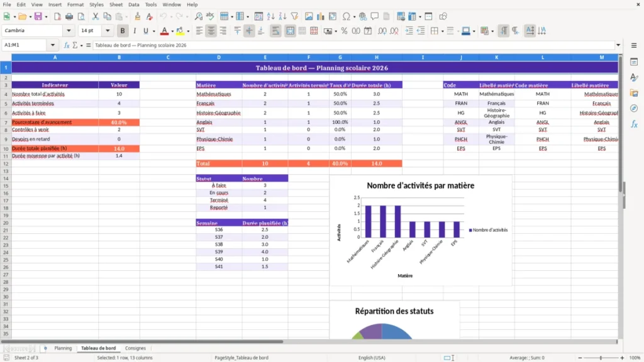This screenshot has width=644, height=362.
Task: Format cells as date
Action: point(368,31)
